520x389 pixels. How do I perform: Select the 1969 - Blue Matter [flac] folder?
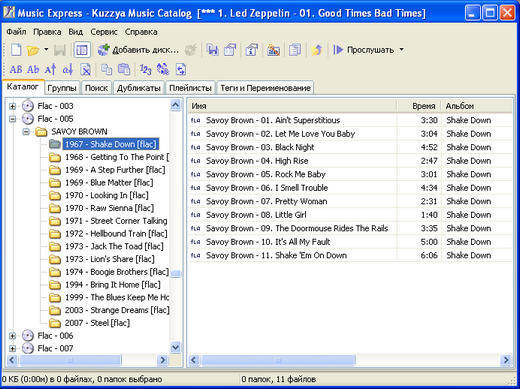click(x=109, y=183)
